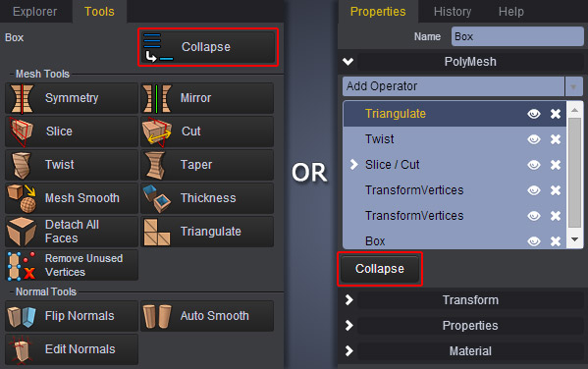Hide the Twist operator via eye icon
Screen dimensions: 588x369
click(x=534, y=139)
